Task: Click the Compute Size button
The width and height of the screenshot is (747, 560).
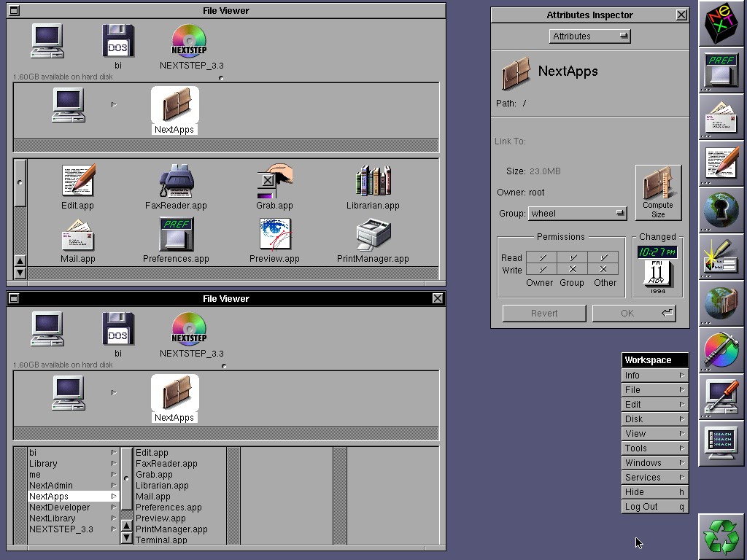Action: pyautogui.click(x=658, y=192)
